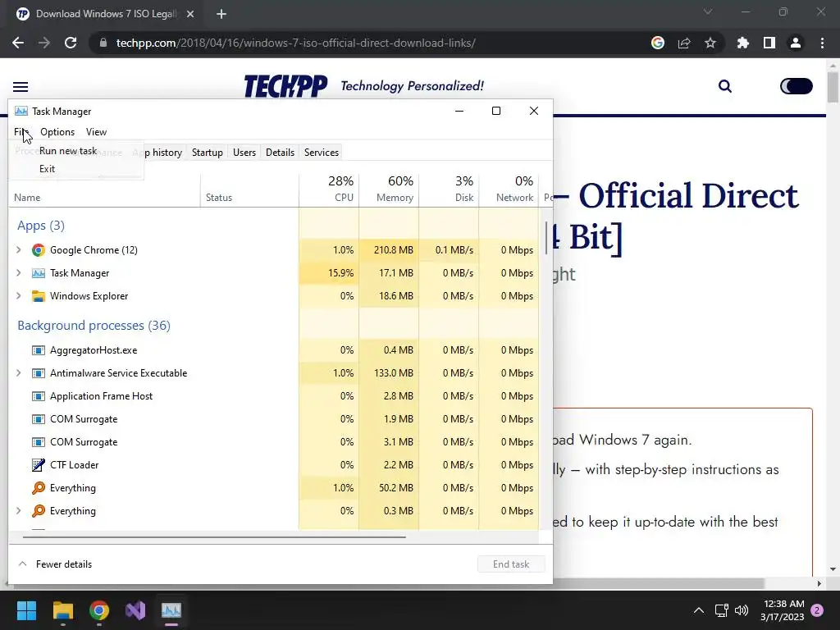Image resolution: width=840 pixels, height=630 pixels.
Task: Expand the Windows Explorer process group
Action: (19, 296)
